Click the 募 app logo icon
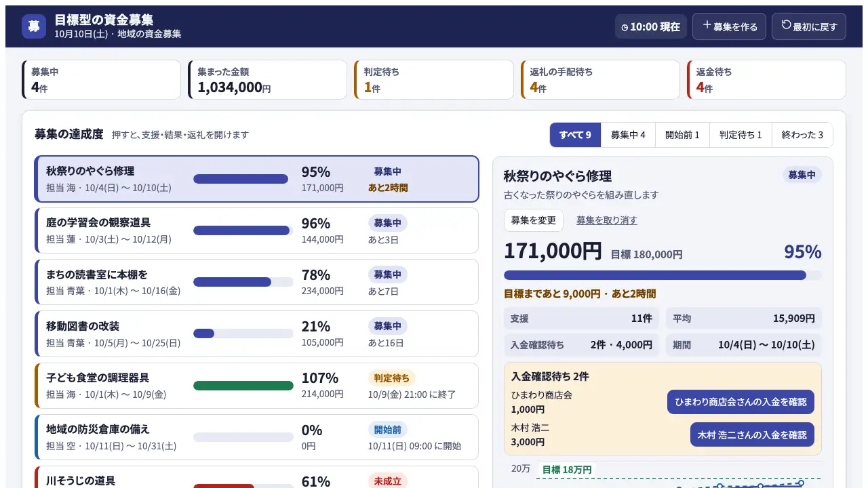This screenshot has height=488, width=868. [x=34, y=26]
